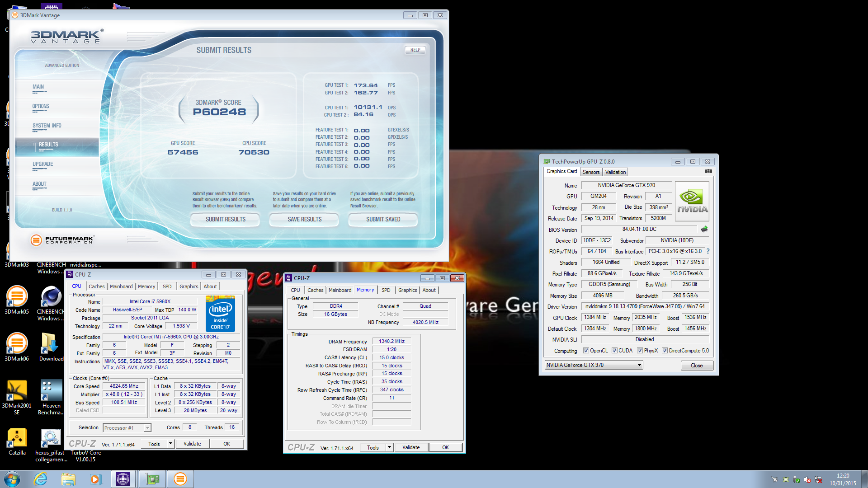The image size is (868, 488).
Task: Click the NVIDIA logo in GPU-Z
Action: (692, 201)
